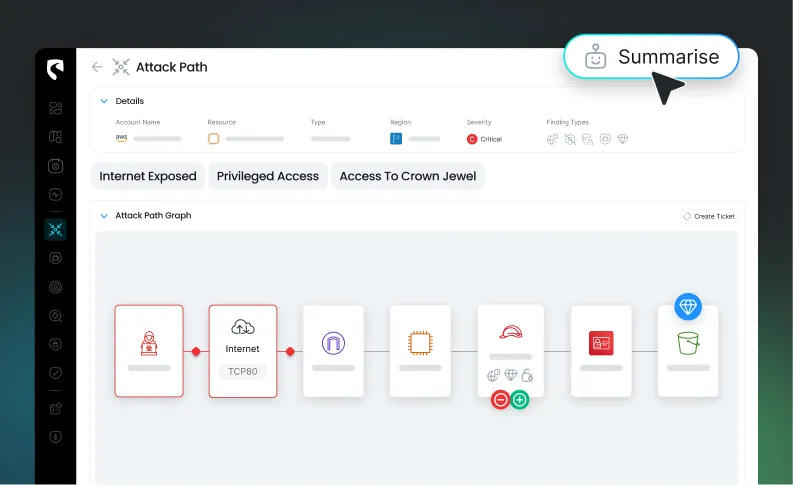The image size is (793, 485).
Task: Go back using the left arrow
Action: (x=97, y=67)
